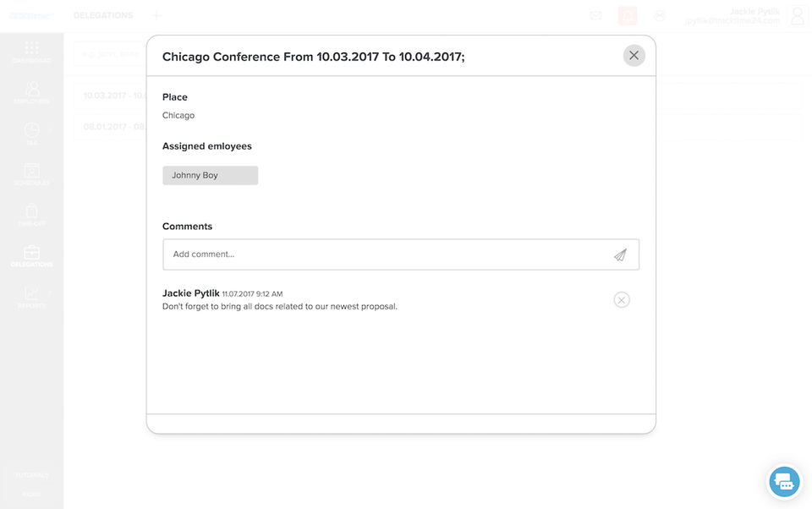Viewport: 812px width, 509px height.
Task: Click the Assigned emloyees heading
Action: 206,146
